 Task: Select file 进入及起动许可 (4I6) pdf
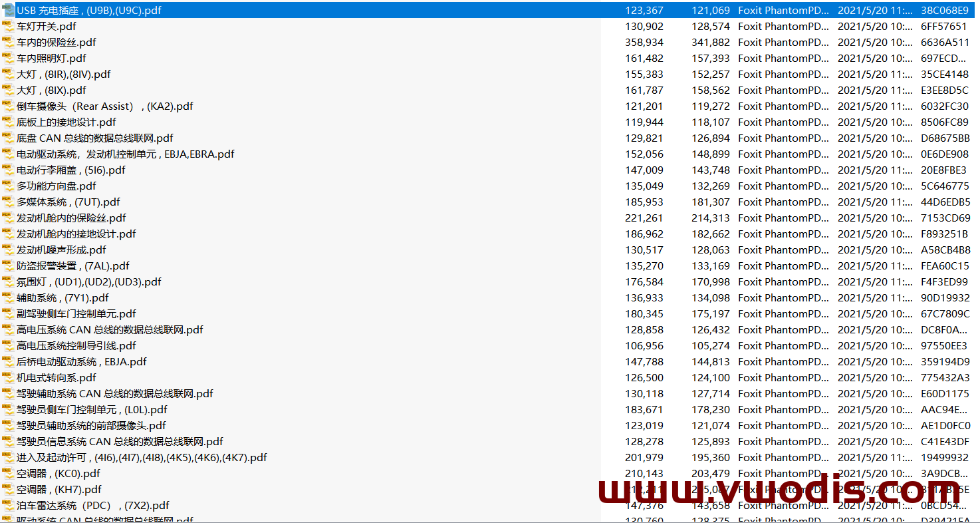pos(142,458)
